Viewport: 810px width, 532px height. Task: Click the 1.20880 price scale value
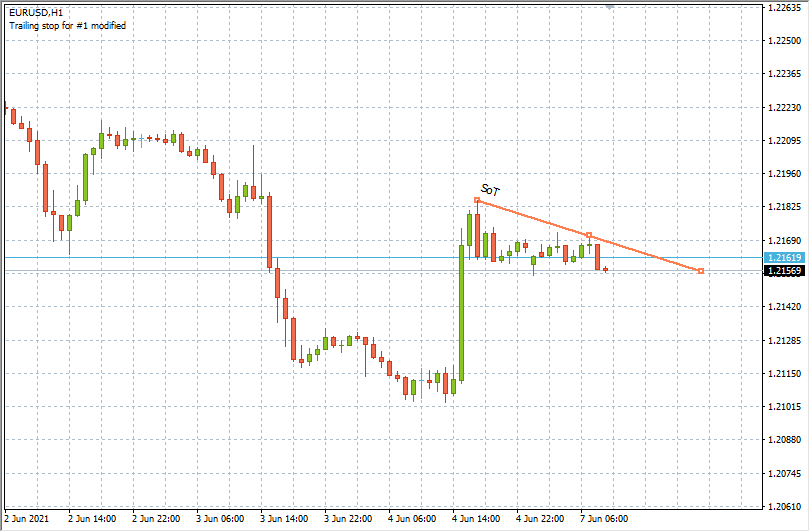[785, 440]
